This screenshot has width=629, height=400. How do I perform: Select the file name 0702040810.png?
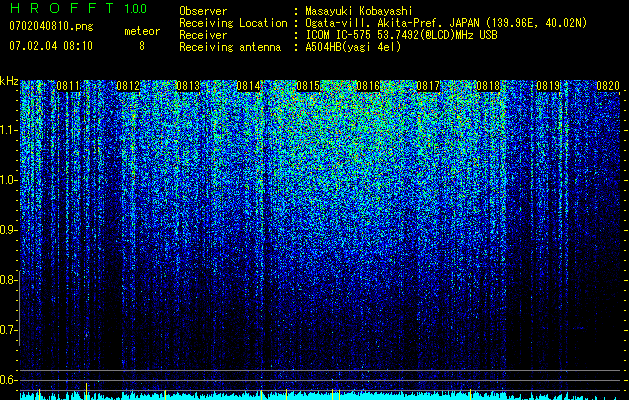[x=51, y=27]
